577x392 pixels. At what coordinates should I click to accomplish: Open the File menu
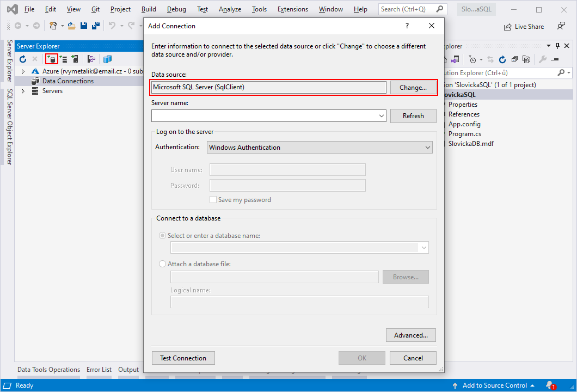click(x=29, y=9)
